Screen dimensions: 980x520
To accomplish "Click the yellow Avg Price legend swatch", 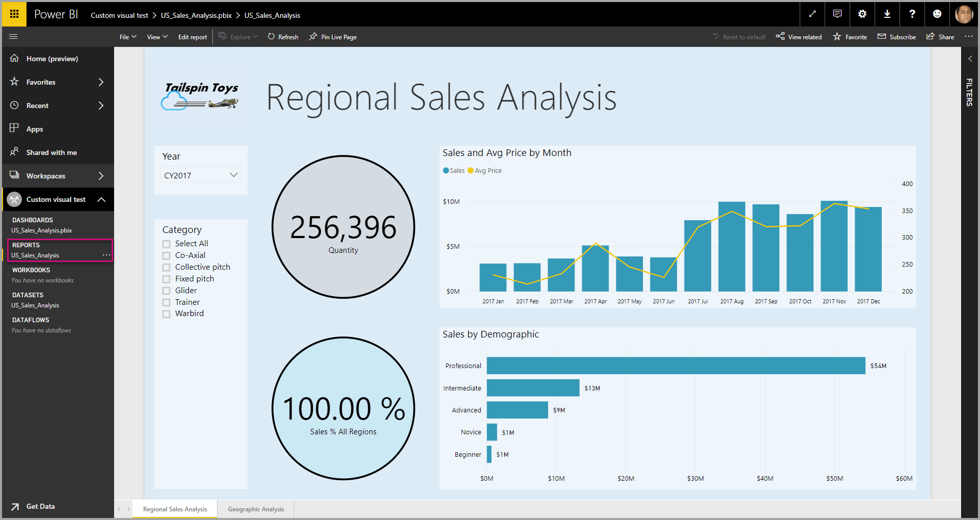I will pyautogui.click(x=471, y=170).
